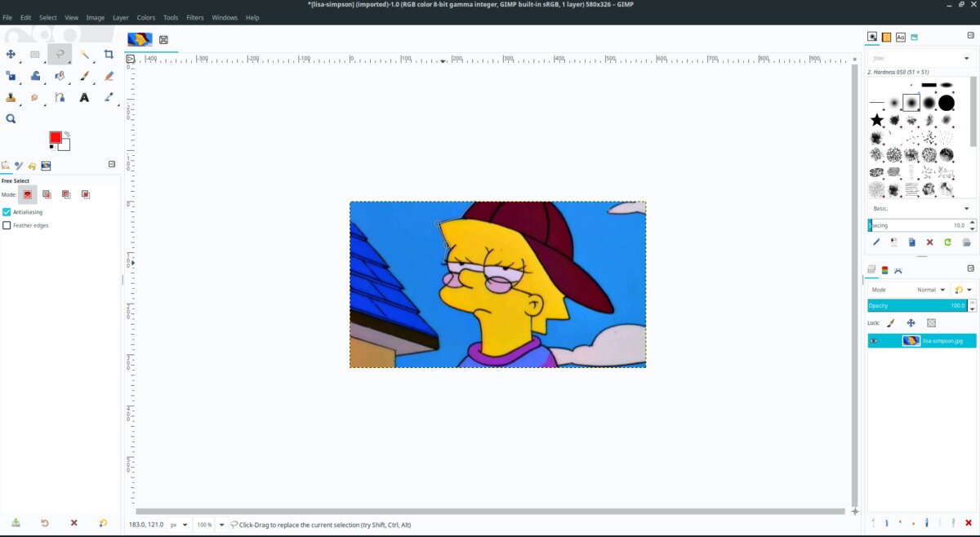Disable the Antialiasing checkbox

point(7,212)
